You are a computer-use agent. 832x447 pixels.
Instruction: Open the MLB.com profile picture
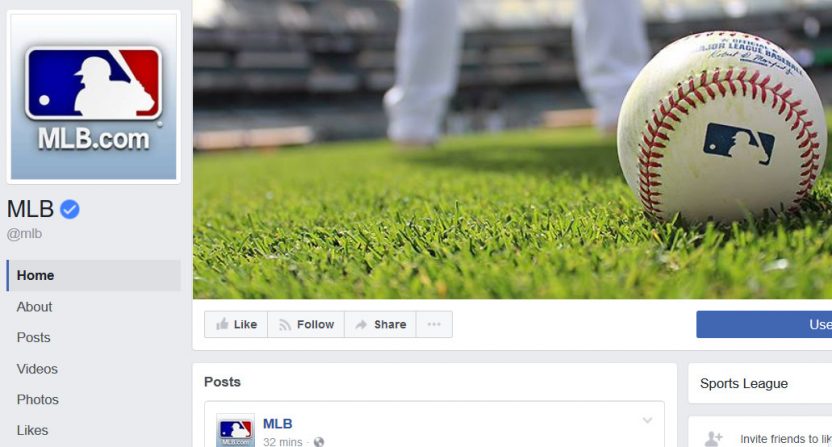[x=93, y=97]
